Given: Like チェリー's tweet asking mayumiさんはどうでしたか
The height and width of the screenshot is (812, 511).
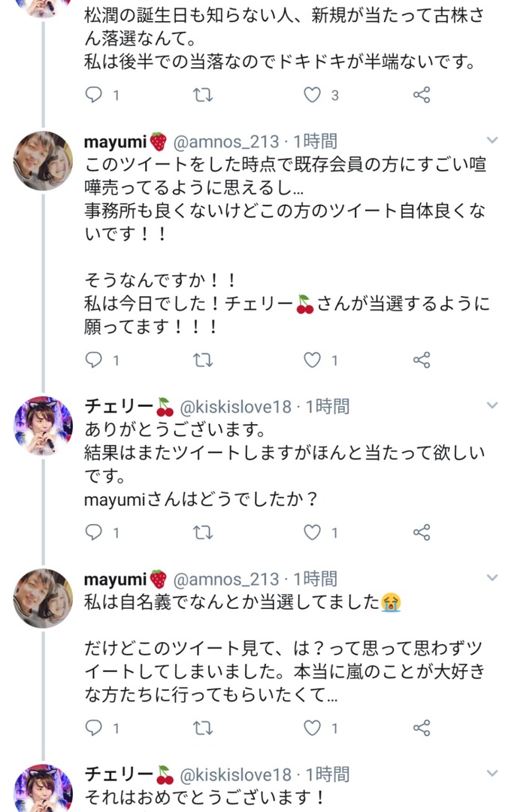Looking at the screenshot, I should [312, 532].
